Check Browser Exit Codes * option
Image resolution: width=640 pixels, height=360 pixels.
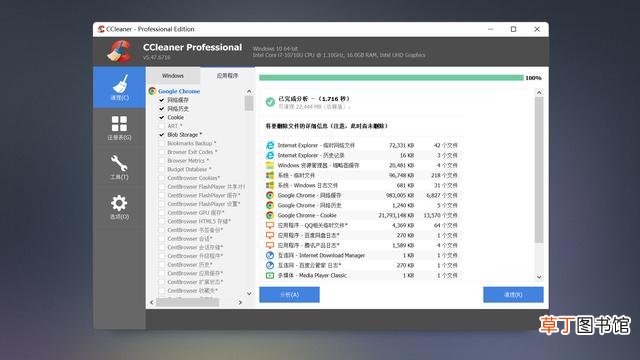[x=162, y=152]
